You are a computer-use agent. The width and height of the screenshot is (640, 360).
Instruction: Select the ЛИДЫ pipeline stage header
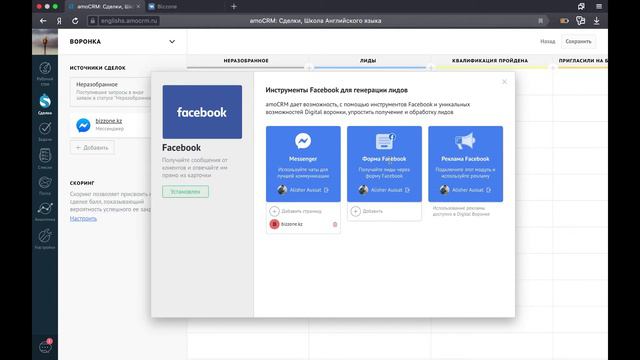coord(368,60)
